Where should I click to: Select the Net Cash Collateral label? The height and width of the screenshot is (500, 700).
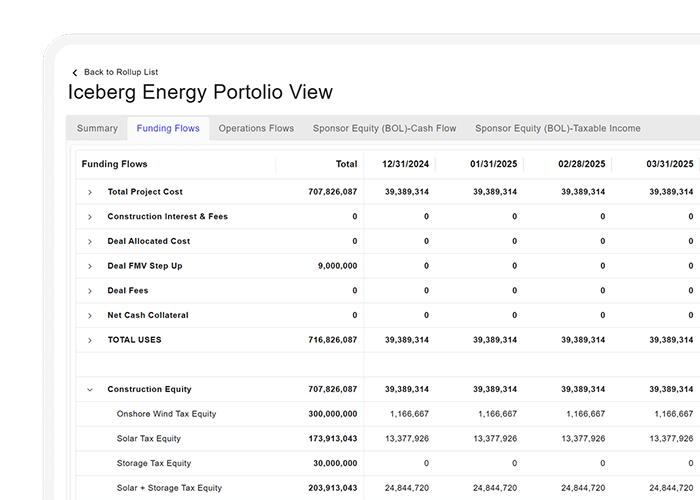point(148,315)
